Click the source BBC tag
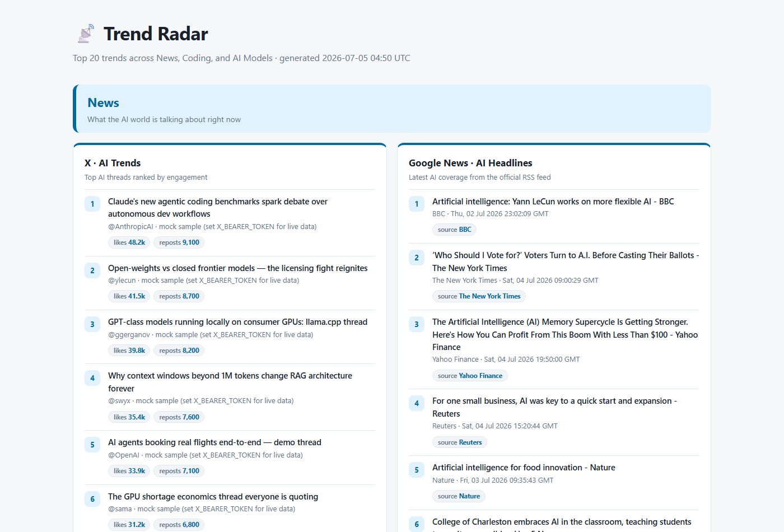 pos(454,230)
